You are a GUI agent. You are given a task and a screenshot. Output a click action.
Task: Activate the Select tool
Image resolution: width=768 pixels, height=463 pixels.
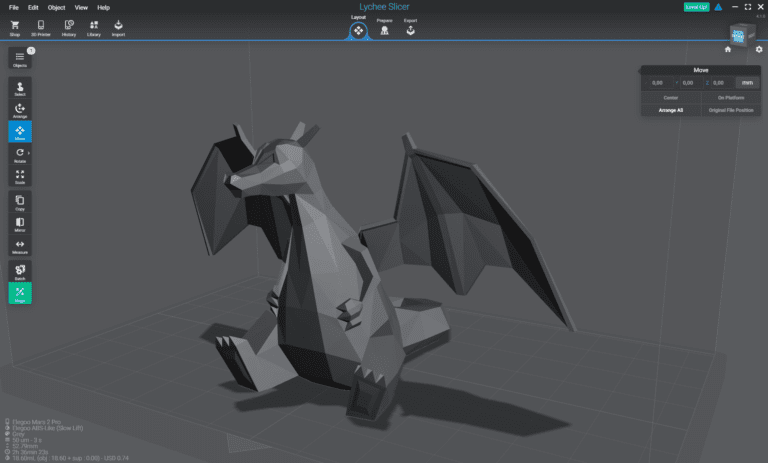pyautogui.click(x=20, y=88)
